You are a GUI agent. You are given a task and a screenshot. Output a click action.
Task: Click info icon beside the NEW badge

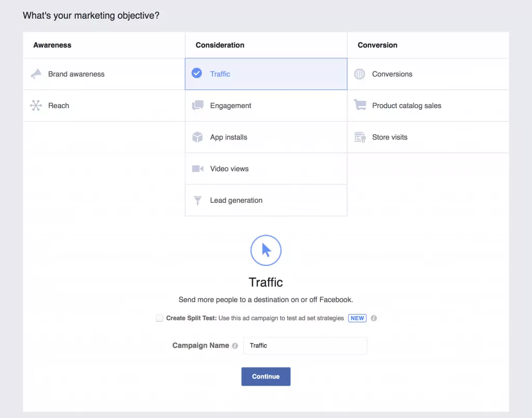(374, 318)
